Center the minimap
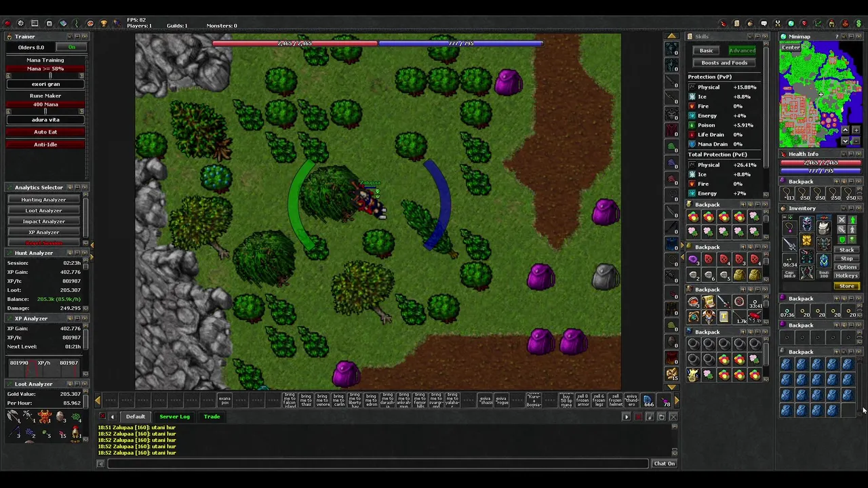 (x=791, y=47)
